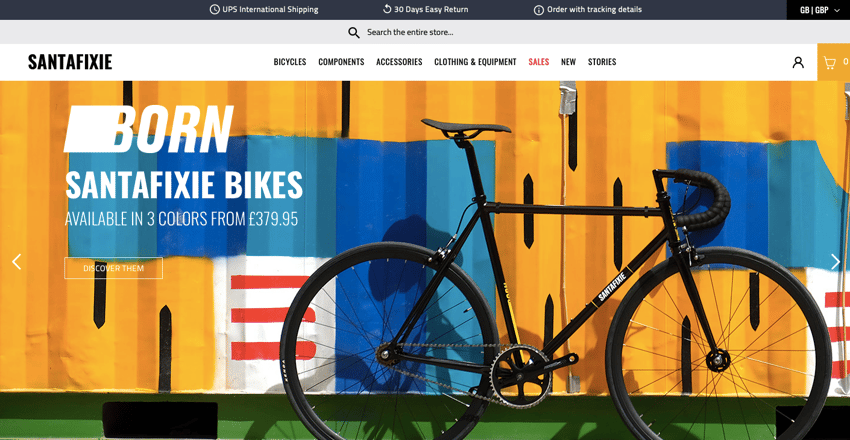Click the Order with tracking details link
This screenshot has width=850, height=440.
[594, 9]
